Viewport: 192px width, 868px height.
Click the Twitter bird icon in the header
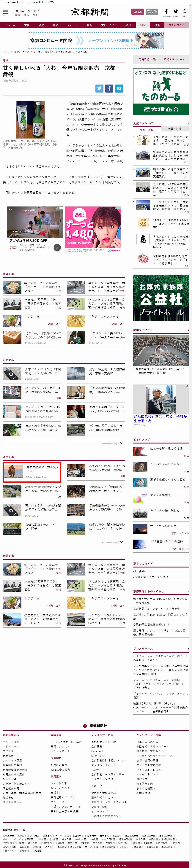(175, 12)
